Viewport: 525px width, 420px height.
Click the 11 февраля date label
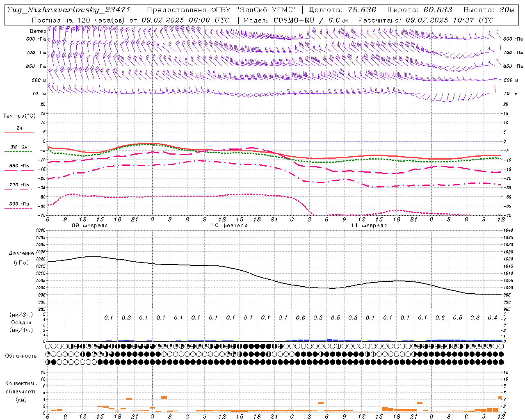(369, 226)
